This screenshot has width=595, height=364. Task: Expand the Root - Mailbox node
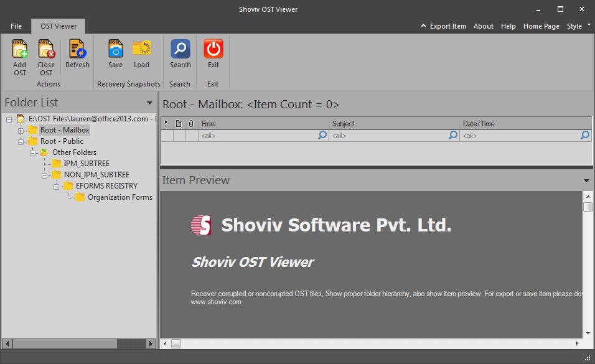[x=21, y=131]
